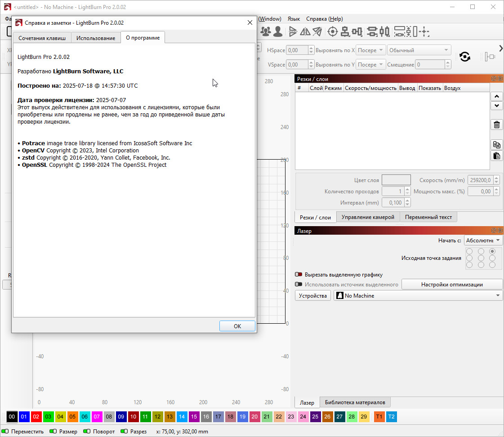This screenshot has height=437, width=504.
Task: Move layer up with the up arrow
Action: [496, 97]
